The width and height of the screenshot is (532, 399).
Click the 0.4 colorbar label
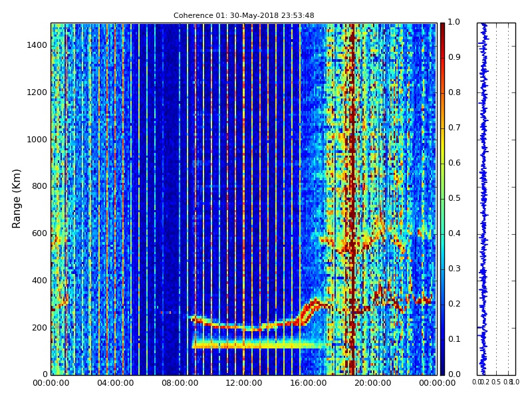point(454,233)
